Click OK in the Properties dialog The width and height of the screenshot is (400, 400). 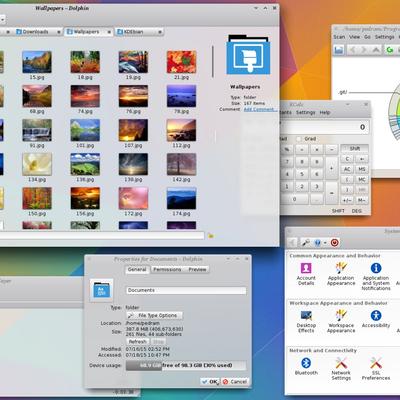[x=210, y=382]
